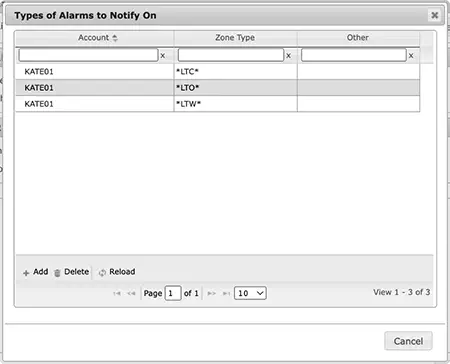Add a new alarm type
Viewport: 450px width, 364px height.
pyautogui.click(x=36, y=272)
